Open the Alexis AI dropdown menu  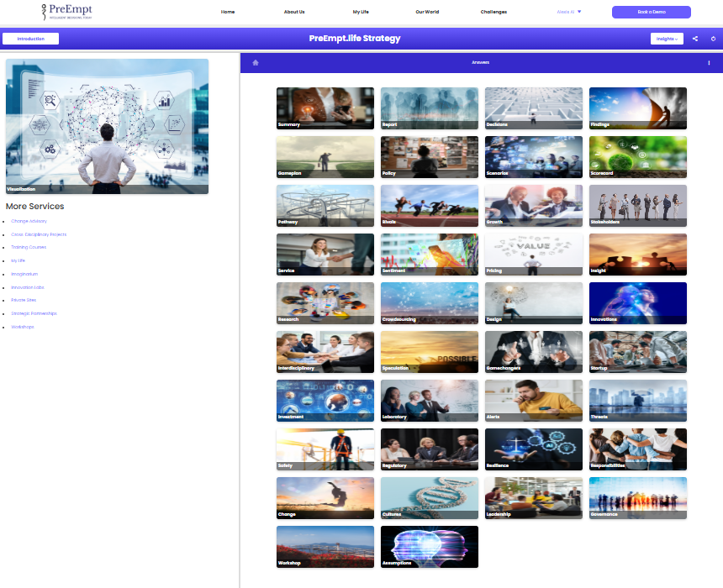569,12
